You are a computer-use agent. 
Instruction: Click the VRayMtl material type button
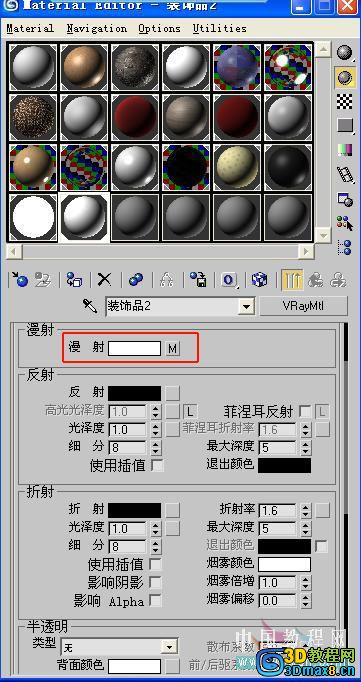[x=304, y=306]
